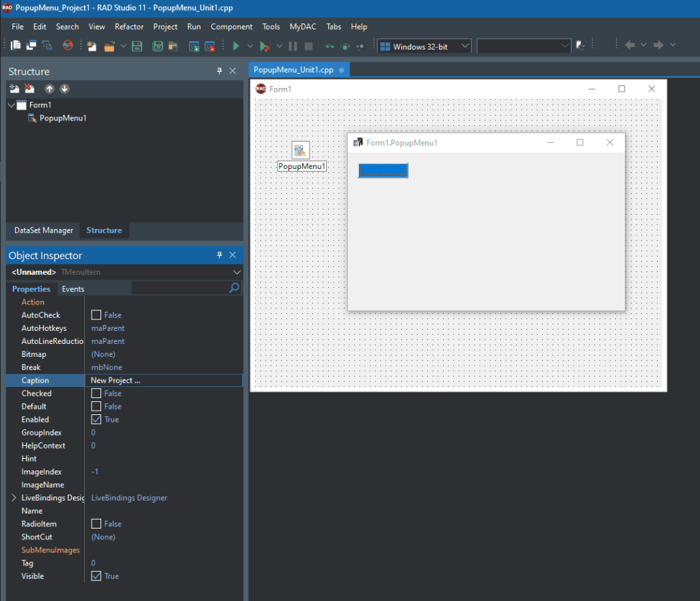Click the Object Inspector search magnifier icon

234,288
